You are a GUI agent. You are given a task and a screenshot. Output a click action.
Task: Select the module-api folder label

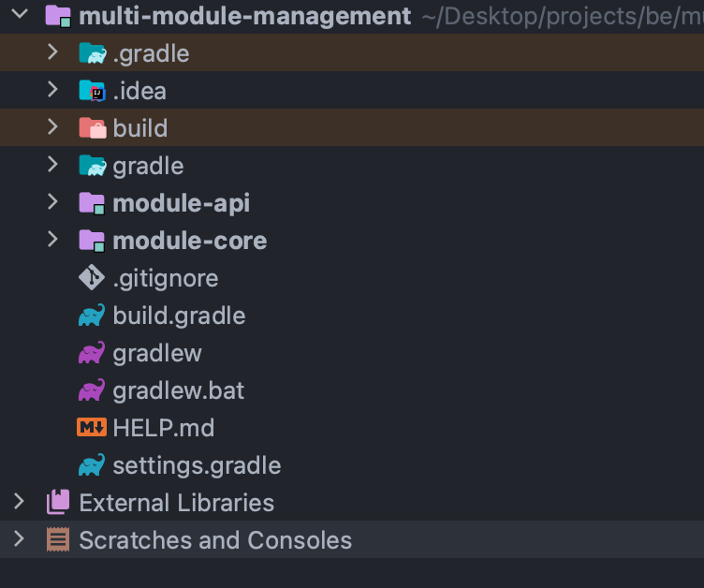(182, 203)
